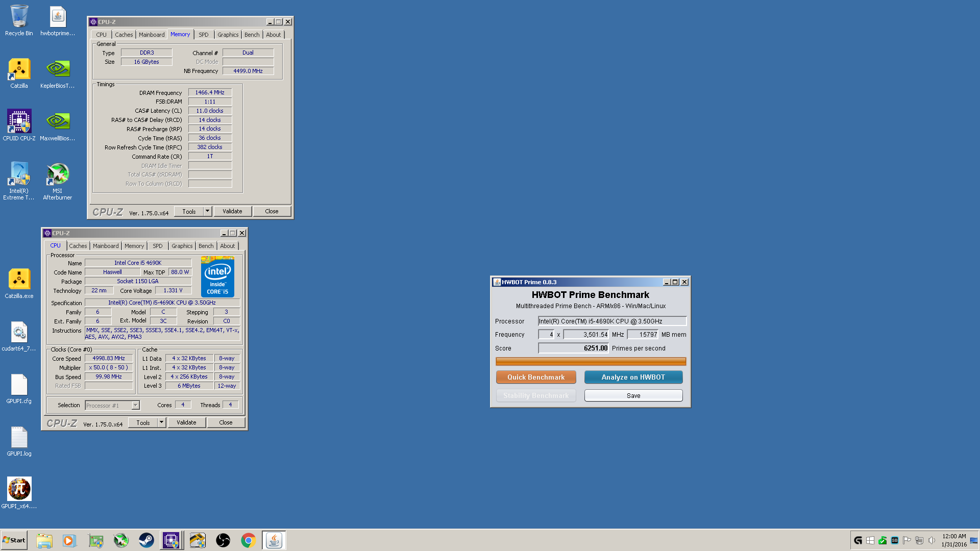Click Save button in HWBOT Prime
The height and width of the screenshot is (551, 980).
pyautogui.click(x=633, y=395)
